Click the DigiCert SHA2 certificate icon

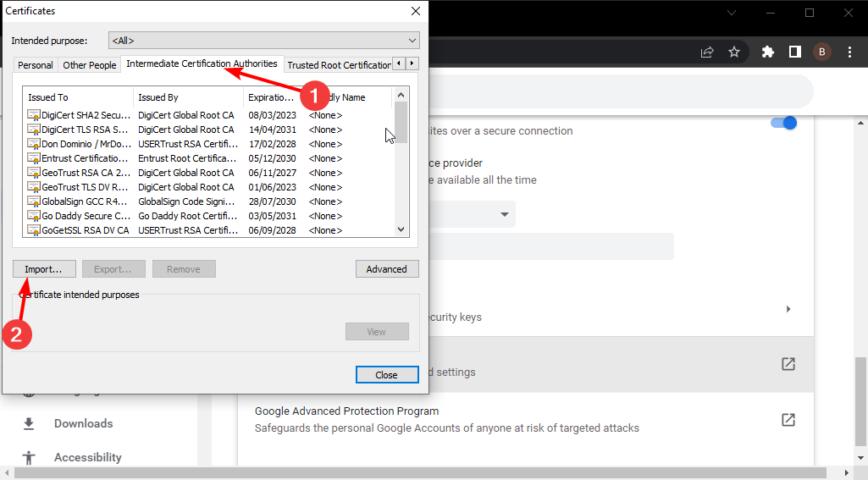click(x=34, y=115)
